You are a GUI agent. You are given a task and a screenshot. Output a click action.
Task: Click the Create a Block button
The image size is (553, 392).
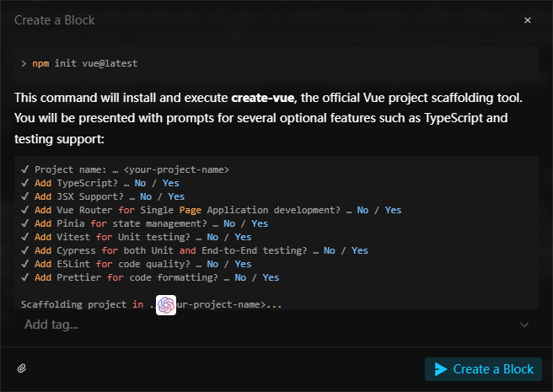click(483, 369)
